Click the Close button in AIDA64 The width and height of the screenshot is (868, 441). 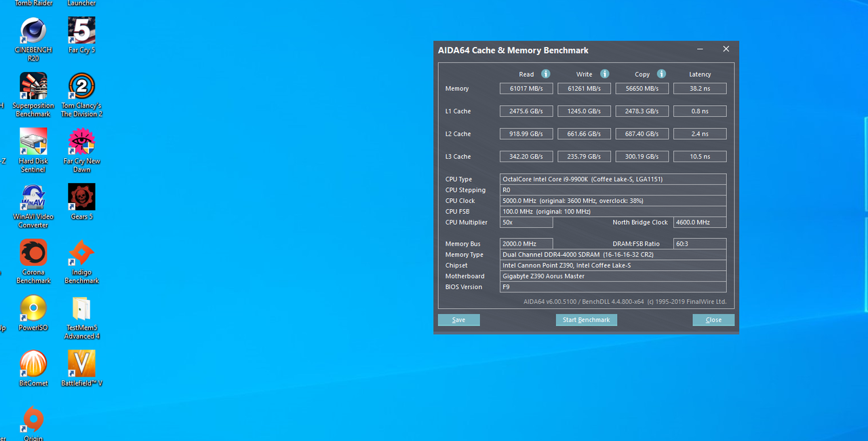[x=713, y=320]
